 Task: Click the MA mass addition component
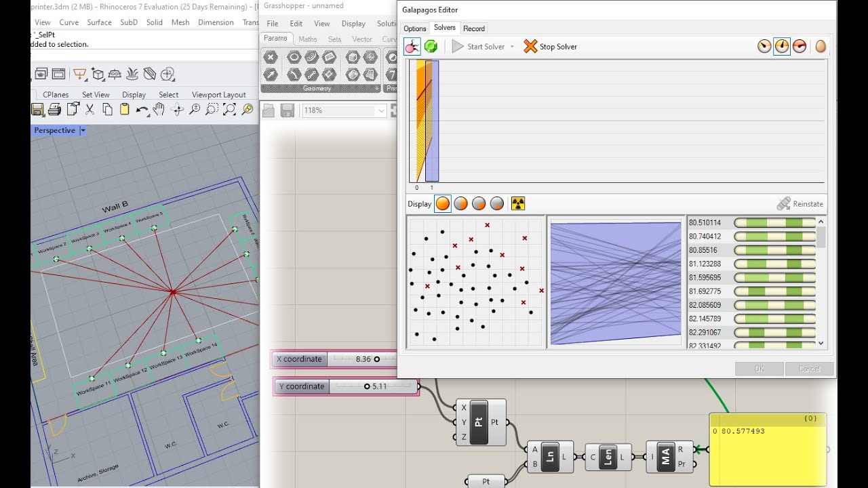[670, 457]
